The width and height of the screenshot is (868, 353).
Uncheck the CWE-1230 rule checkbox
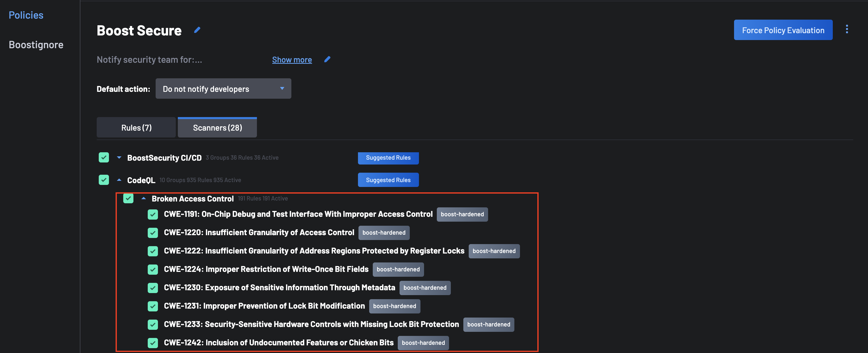click(x=153, y=288)
